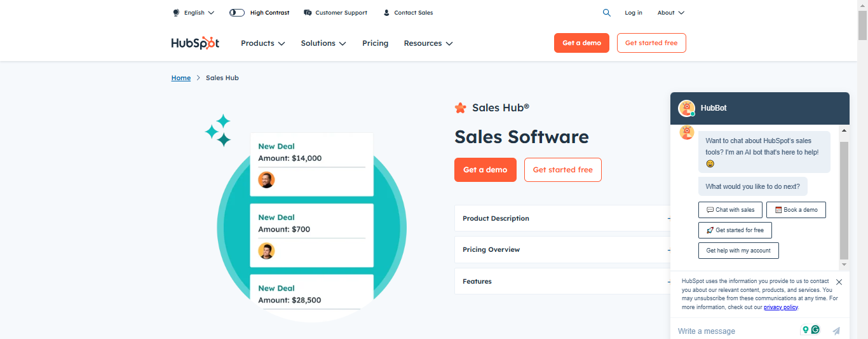Click the search magnifier icon
Screen dimensions: 868x339
607,13
